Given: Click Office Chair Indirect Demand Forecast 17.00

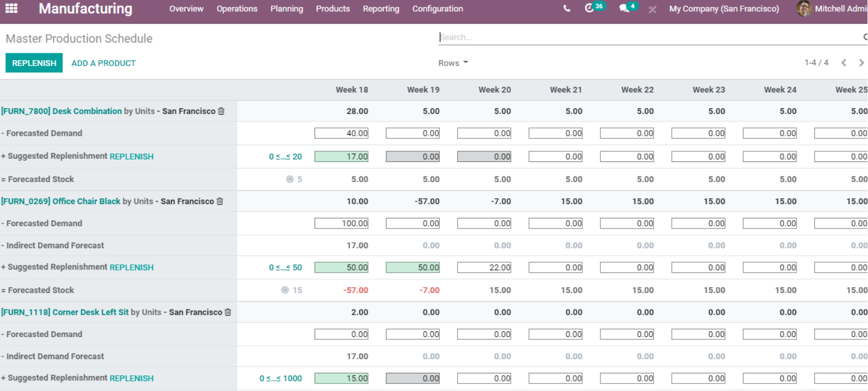Looking at the screenshot, I should pyautogui.click(x=357, y=245).
